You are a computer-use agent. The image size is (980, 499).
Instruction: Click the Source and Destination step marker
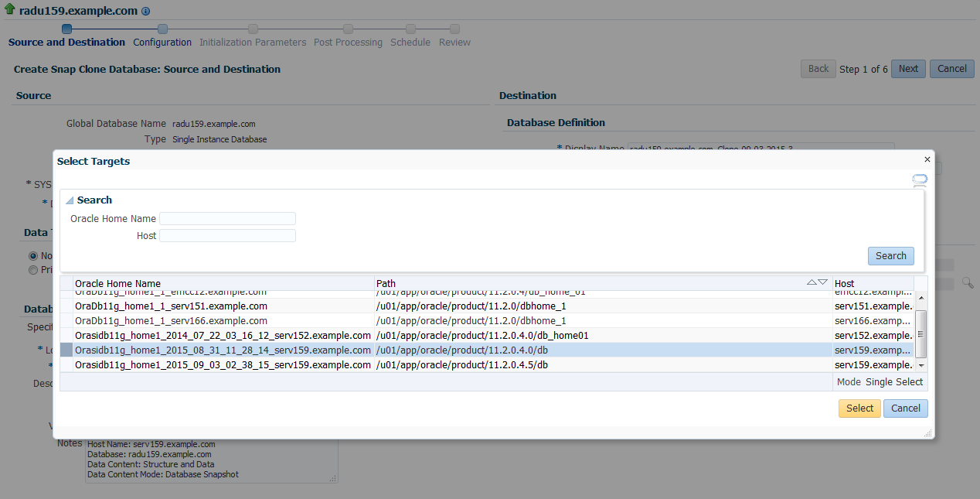tap(66, 29)
